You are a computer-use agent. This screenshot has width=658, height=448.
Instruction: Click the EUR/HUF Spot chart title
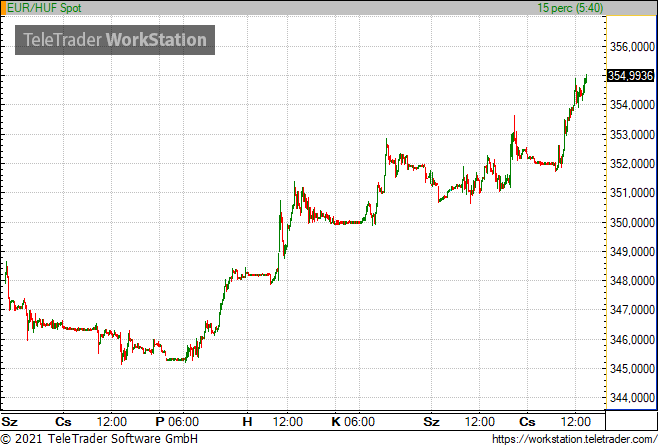tap(44, 8)
